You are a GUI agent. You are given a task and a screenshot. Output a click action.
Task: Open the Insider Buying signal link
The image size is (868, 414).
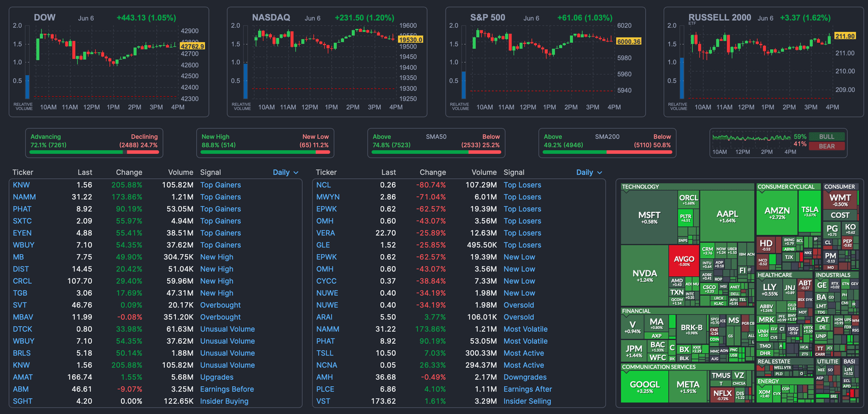[x=224, y=401]
